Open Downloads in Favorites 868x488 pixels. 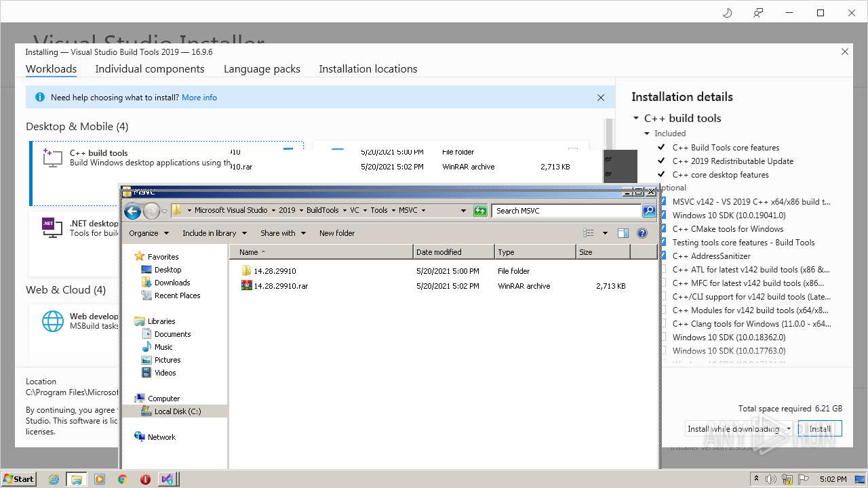(172, 283)
